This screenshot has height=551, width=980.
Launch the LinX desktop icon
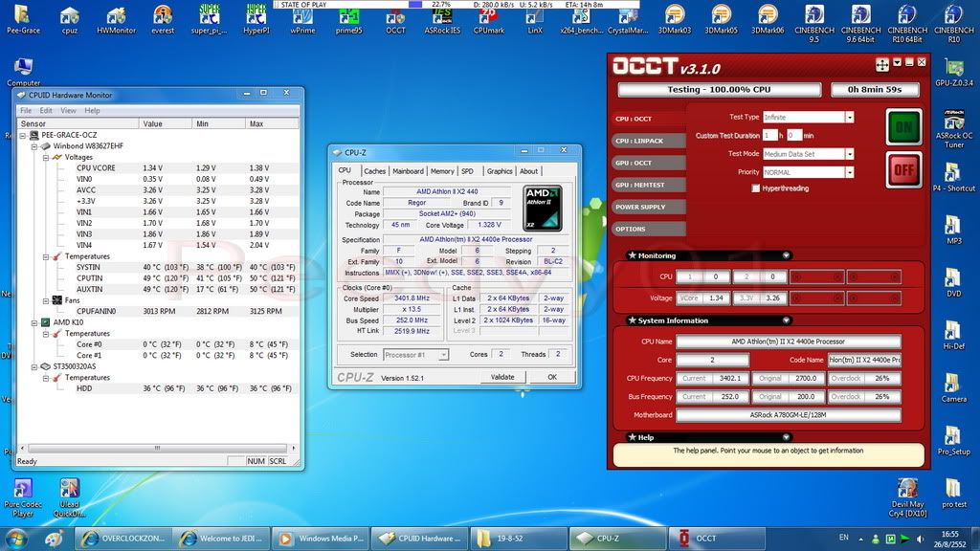(535, 22)
